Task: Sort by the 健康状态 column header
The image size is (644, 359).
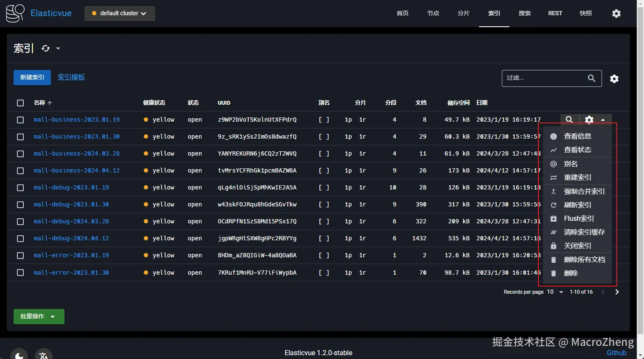Action: pos(154,103)
